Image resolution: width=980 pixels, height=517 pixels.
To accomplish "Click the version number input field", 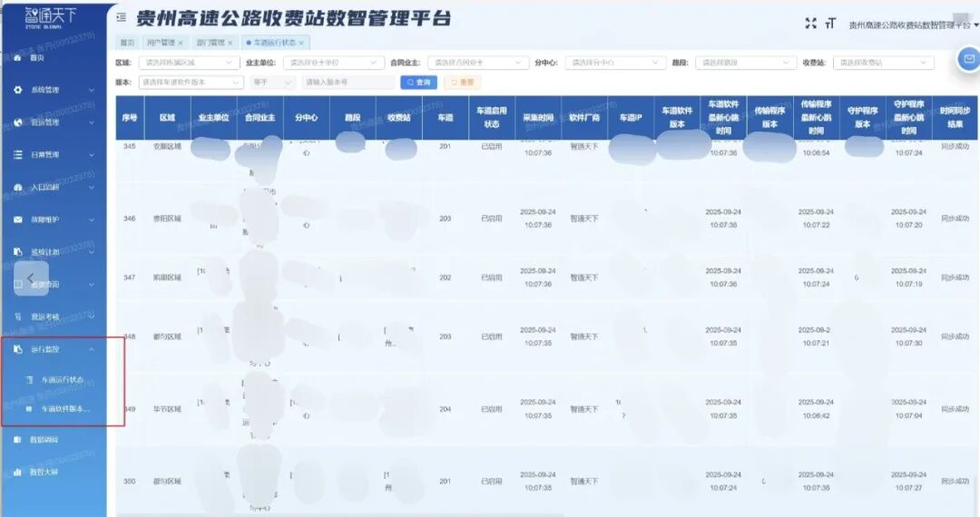I will (348, 83).
